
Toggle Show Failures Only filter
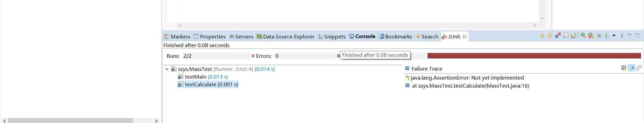point(558,35)
